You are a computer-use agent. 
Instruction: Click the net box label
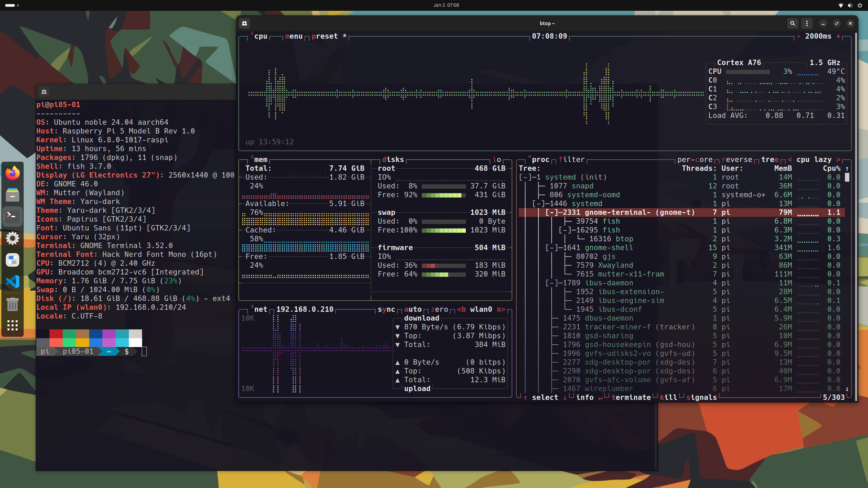(261, 309)
